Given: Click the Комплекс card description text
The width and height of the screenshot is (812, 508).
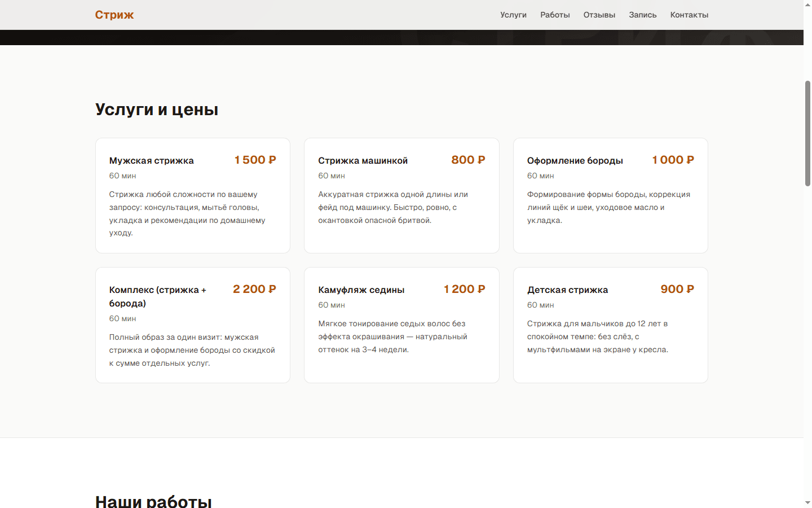Looking at the screenshot, I should click(192, 350).
